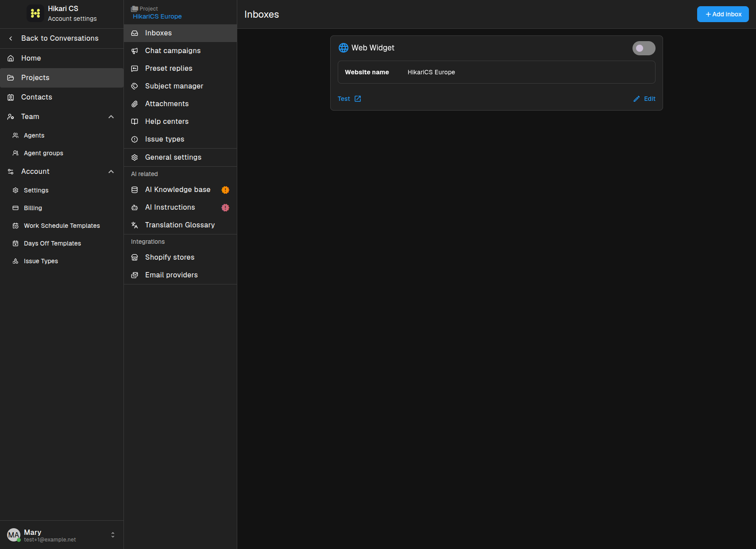Click the Chat campaigns megaphone icon
This screenshot has height=549, width=756.
click(135, 51)
